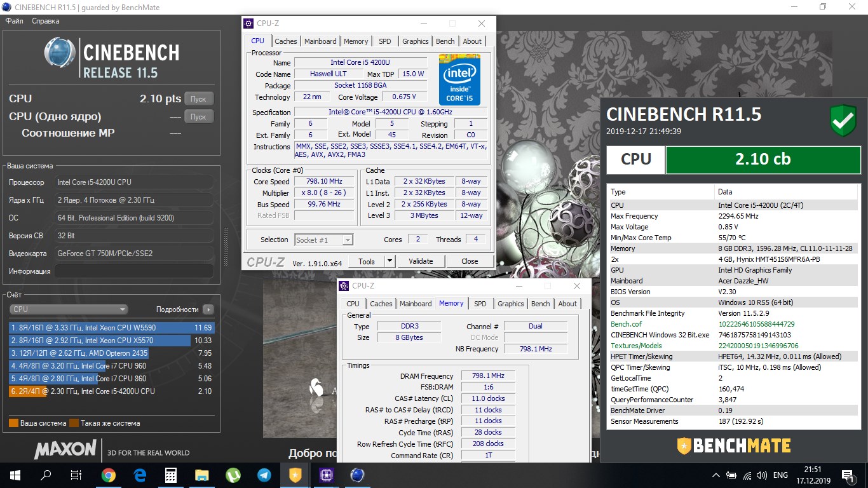Screen dimensions: 868x488
Task: Select Graphics tab in upper CPU-Z window
Action: (x=416, y=41)
